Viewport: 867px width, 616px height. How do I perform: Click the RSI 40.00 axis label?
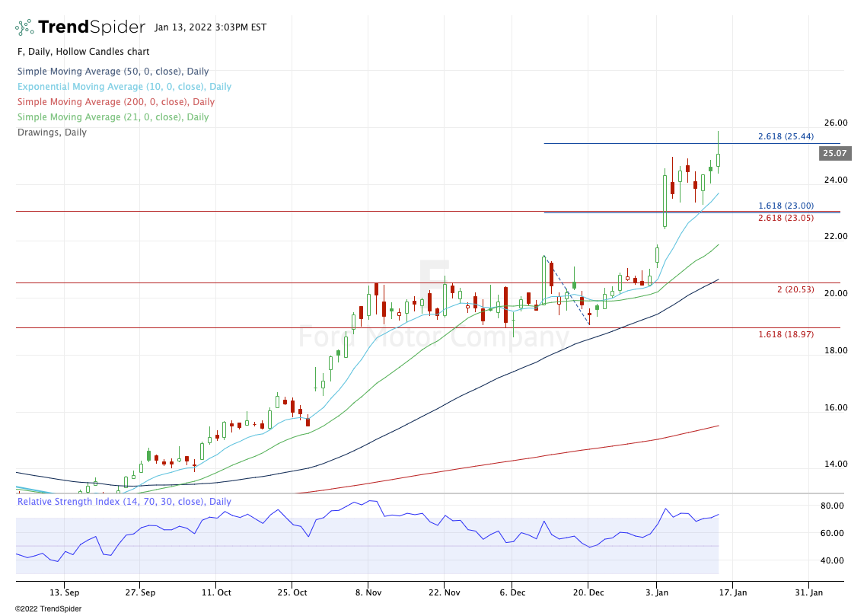tap(832, 560)
